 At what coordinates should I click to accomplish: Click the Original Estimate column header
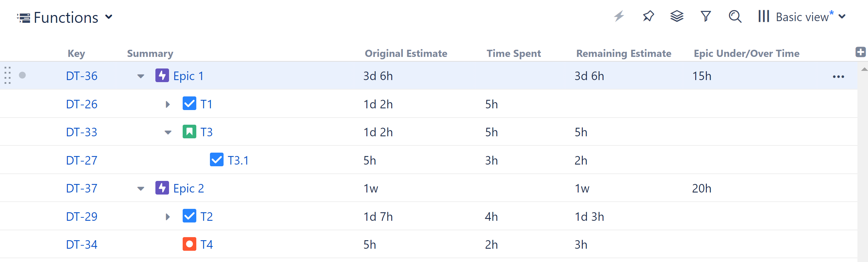tap(406, 53)
